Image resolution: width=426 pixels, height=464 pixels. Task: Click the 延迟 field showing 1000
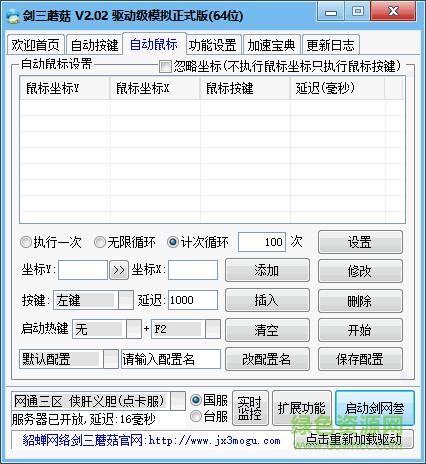pyautogui.click(x=193, y=300)
